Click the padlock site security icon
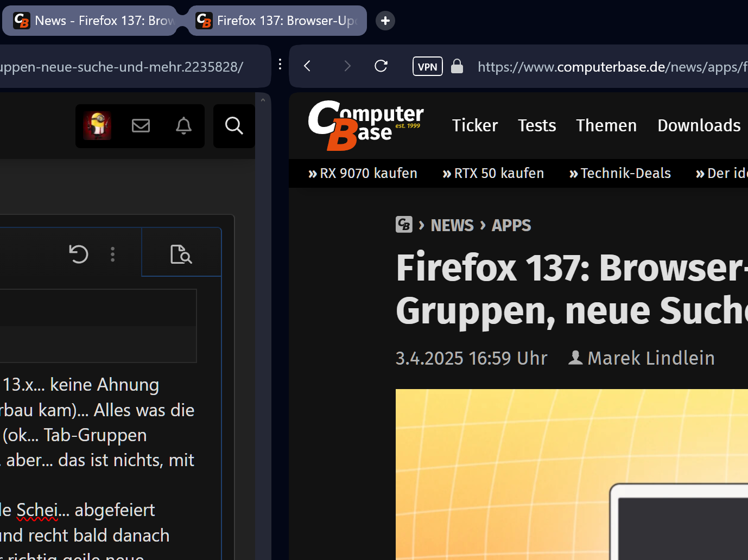The height and width of the screenshot is (560, 748). coord(457,66)
